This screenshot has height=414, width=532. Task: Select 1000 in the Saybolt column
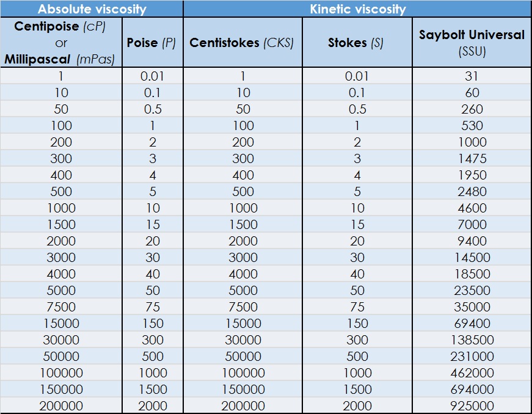pyautogui.click(x=472, y=142)
